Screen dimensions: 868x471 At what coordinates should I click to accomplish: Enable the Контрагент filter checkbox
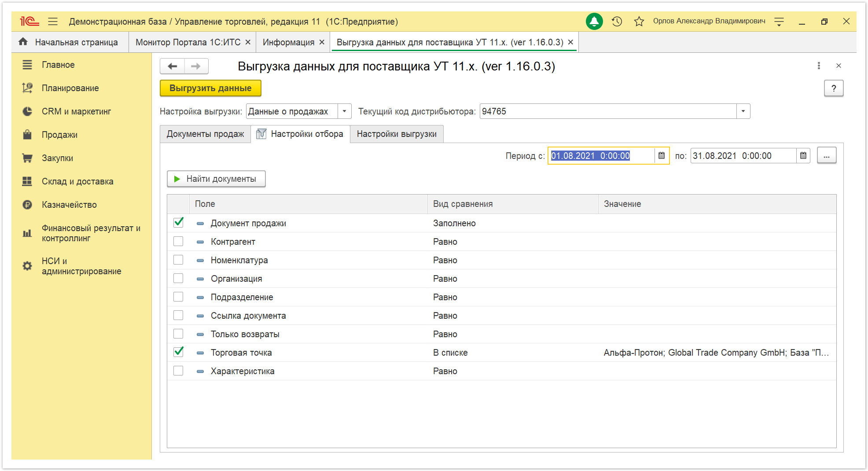tap(178, 241)
